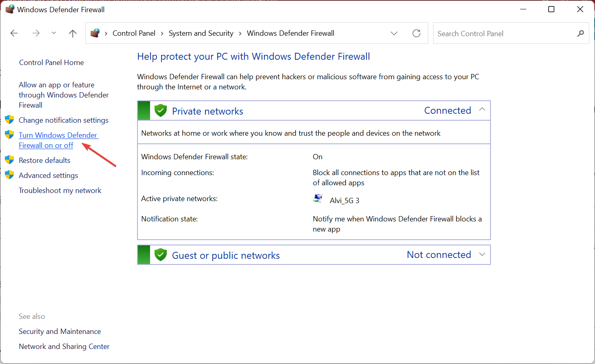Click the network icon next to Alvi_5G 3

(x=318, y=199)
